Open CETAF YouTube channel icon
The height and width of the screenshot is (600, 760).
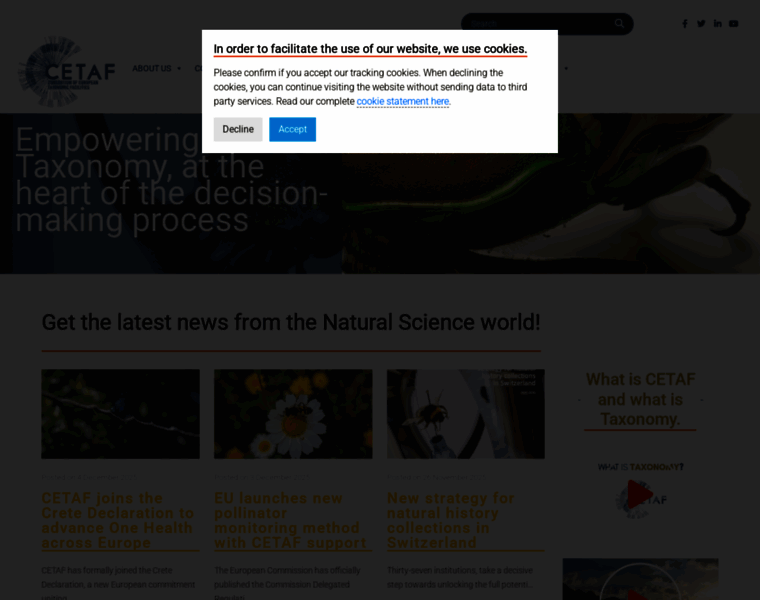click(733, 24)
